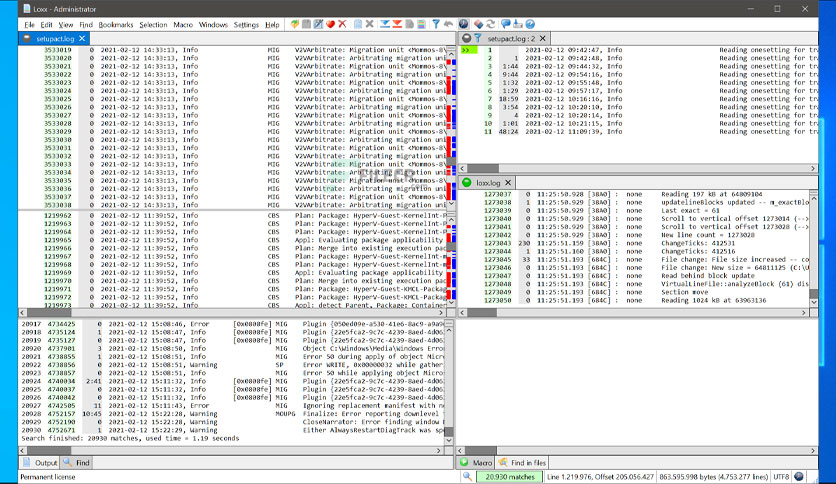This screenshot has height=484, width=836.
Task: Click the gray copy pages toolbar icon
Action: tap(409, 24)
